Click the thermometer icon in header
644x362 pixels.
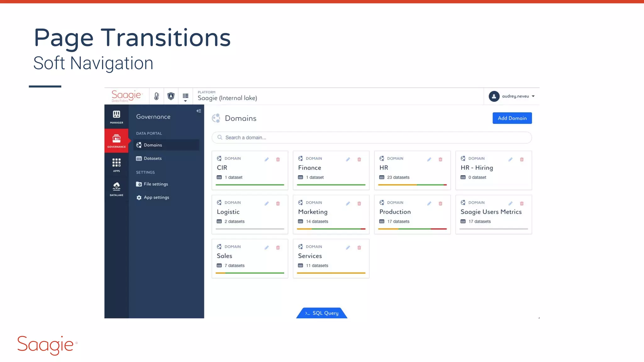click(157, 96)
